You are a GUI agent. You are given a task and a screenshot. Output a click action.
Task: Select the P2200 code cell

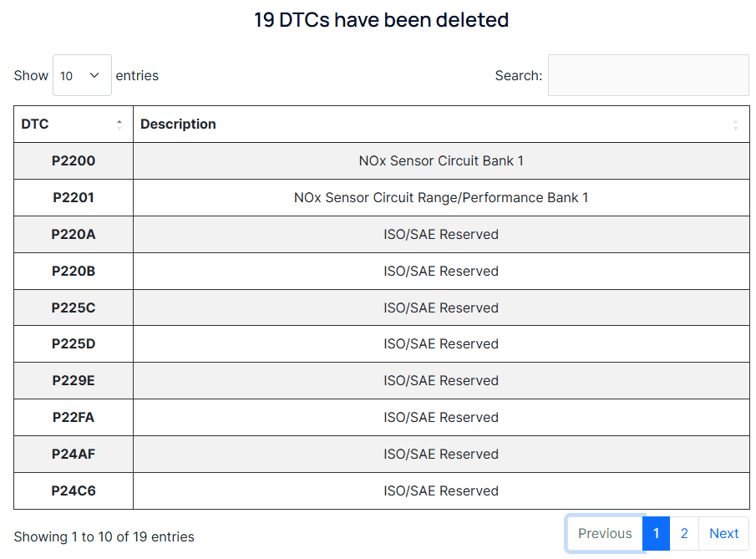pos(74,160)
